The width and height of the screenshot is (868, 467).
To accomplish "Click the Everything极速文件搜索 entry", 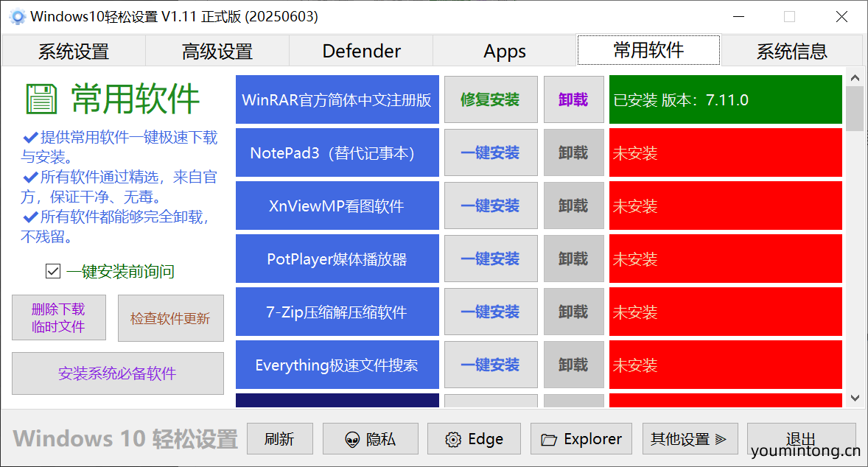I will point(337,365).
